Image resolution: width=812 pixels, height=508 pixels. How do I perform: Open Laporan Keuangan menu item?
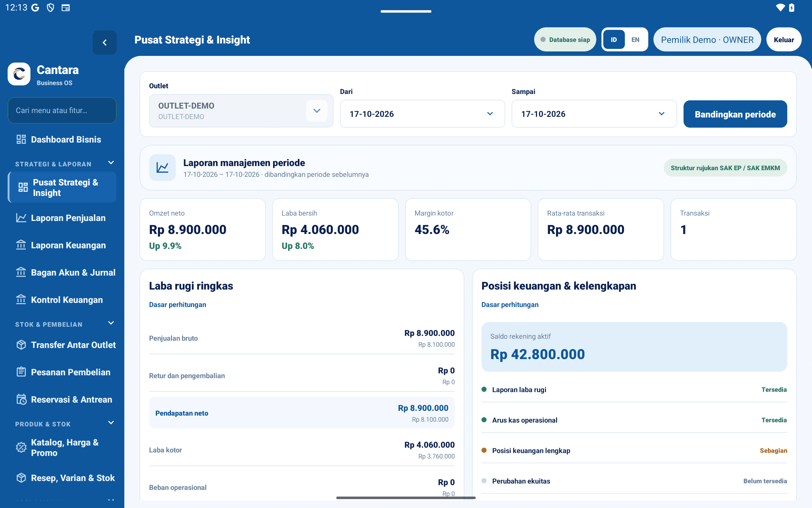[62, 245]
